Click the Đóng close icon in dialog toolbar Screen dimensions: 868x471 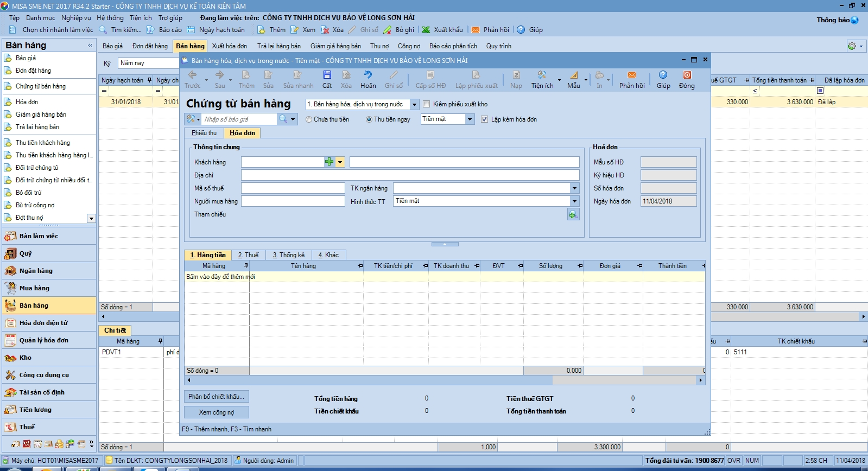(687, 75)
